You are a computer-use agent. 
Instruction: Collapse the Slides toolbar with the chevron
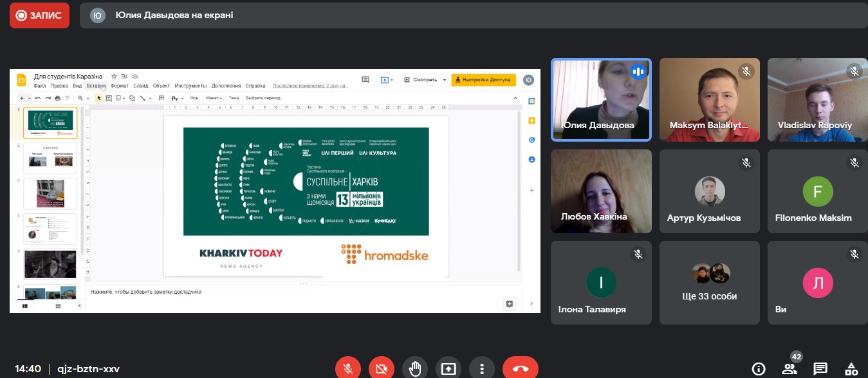pyautogui.click(x=515, y=98)
